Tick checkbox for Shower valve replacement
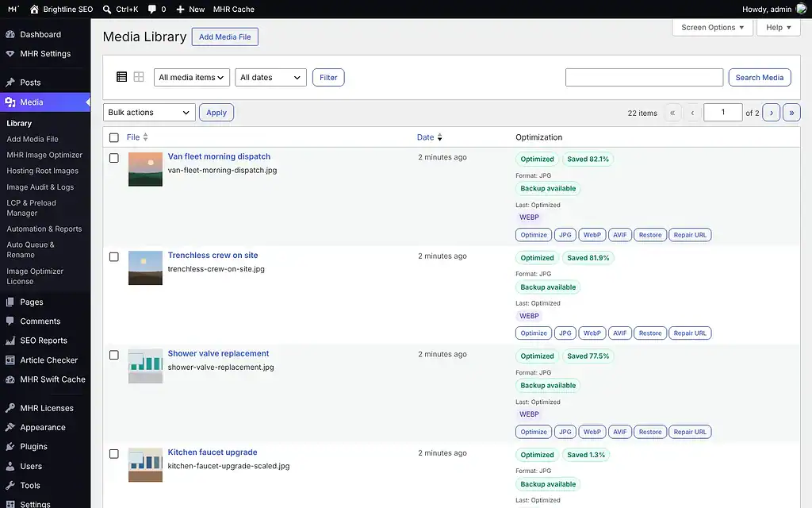Viewport: 812px width, 508px height. tap(114, 355)
